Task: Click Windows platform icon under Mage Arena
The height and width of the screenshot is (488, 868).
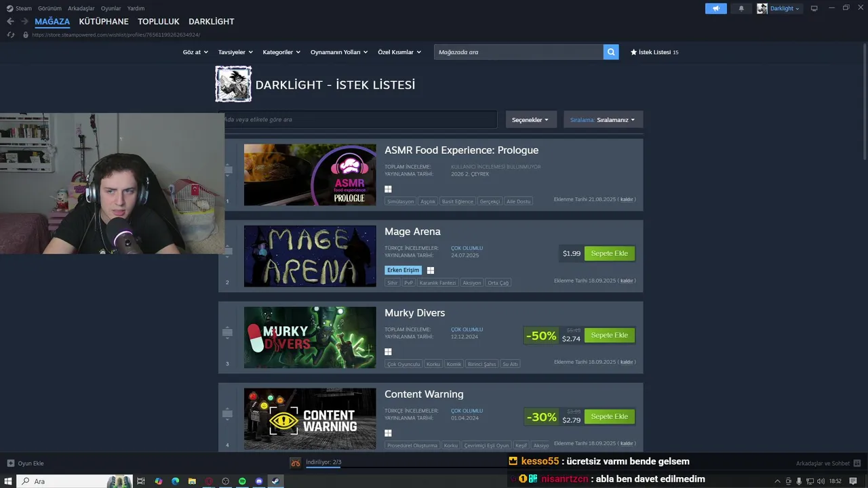Action: point(431,270)
